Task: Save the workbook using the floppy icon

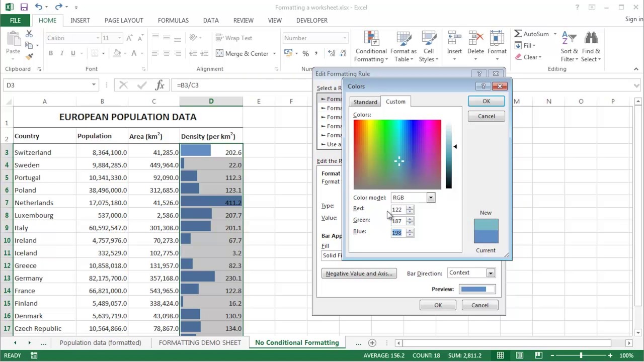Action: point(24,7)
